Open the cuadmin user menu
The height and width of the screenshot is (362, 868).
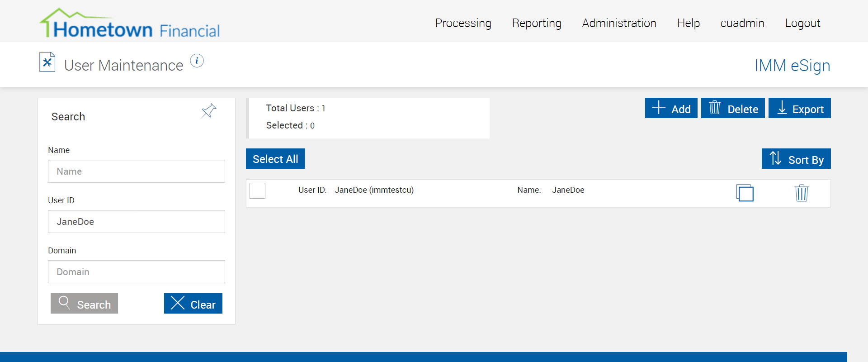coord(742,23)
